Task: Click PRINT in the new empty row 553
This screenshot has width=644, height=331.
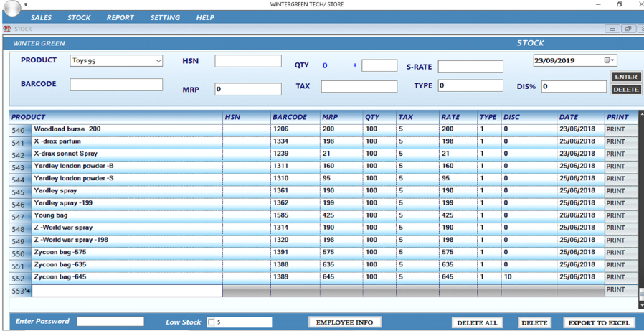Action: click(x=620, y=289)
